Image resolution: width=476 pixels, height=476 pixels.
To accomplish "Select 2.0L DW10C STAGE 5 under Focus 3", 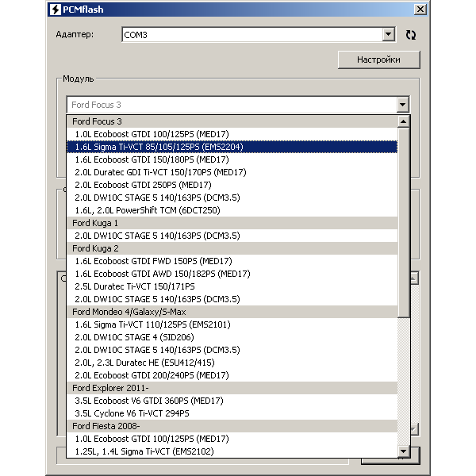I will (232, 198).
